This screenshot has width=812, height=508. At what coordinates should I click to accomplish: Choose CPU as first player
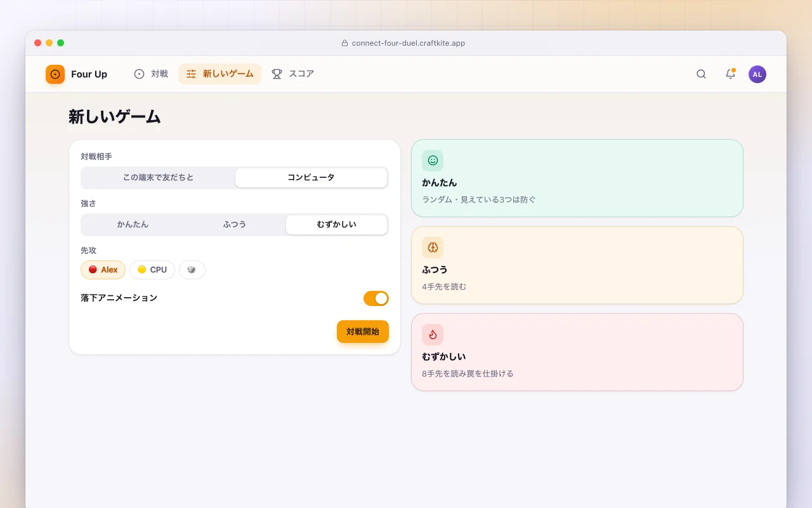click(x=152, y=270)
